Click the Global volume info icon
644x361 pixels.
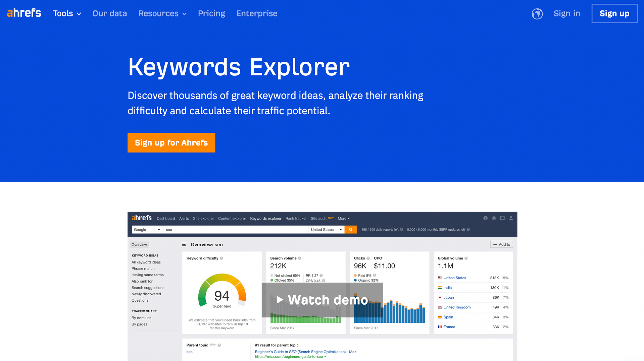pyautogui.click(x=466, y=258)
